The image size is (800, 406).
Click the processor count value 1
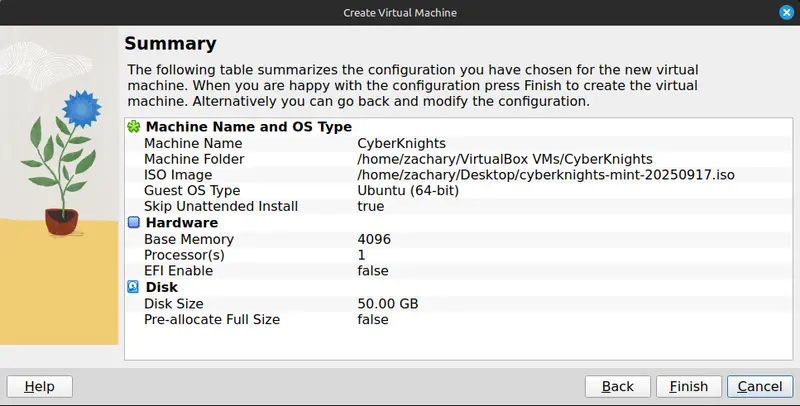pos(361,255)
